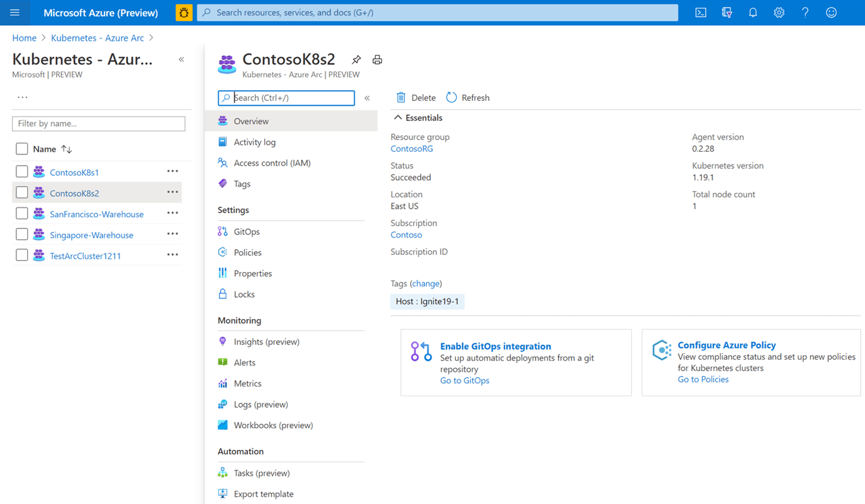Delete the ContosoK8s2 cluster

point(416,98)
